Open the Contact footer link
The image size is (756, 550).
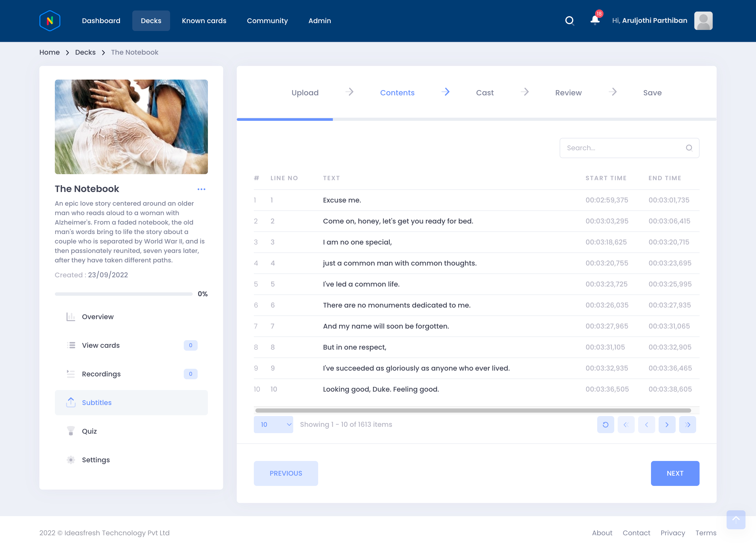pyautogui.click(x=636, y=533)
